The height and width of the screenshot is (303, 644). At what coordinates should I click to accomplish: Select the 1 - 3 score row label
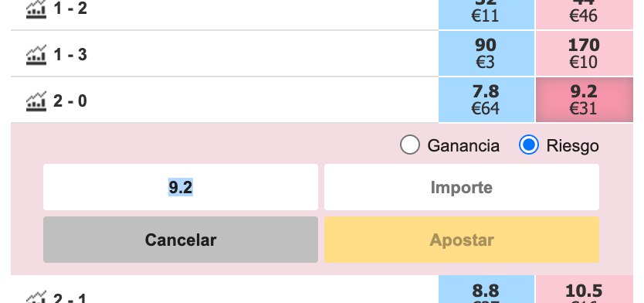70,55
